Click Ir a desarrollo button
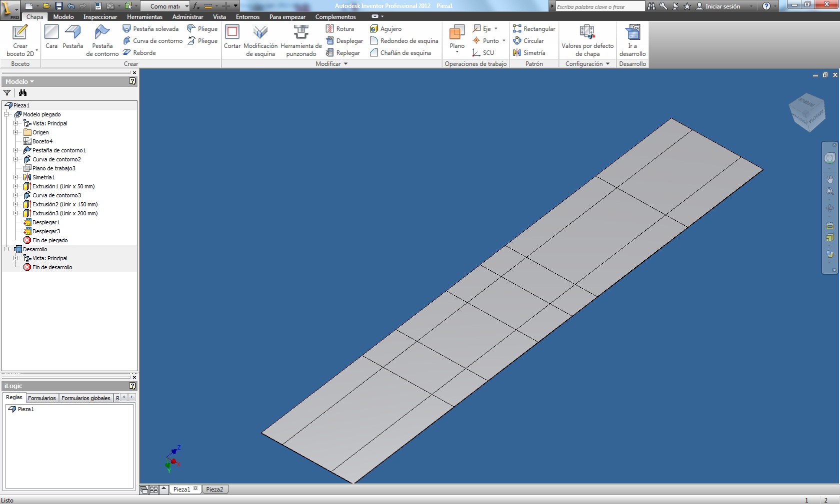The height and width of the screenshot is (504, 840). (632, 40)
